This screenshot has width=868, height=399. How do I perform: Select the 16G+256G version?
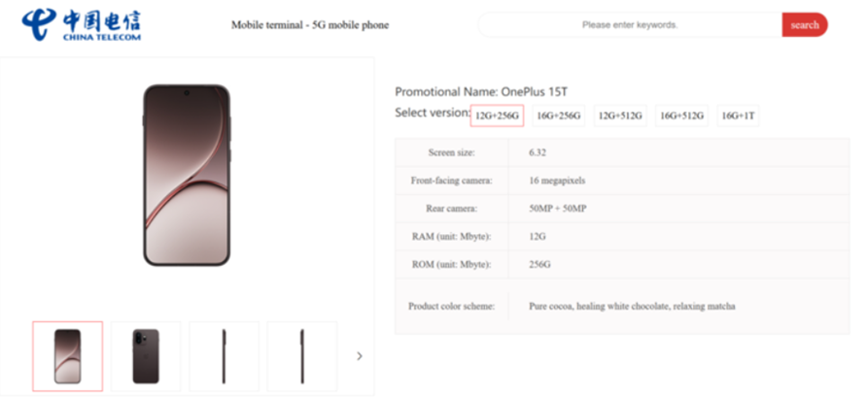coord(559,116)
